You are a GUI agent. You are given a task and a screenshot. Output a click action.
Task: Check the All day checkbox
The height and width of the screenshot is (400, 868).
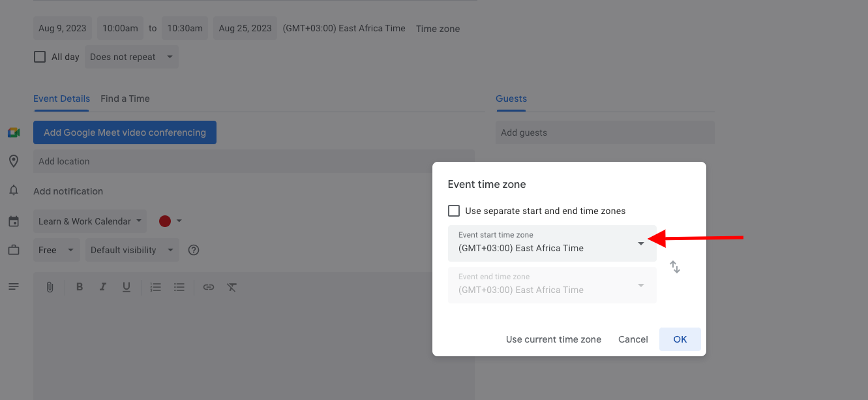(40, 57)
